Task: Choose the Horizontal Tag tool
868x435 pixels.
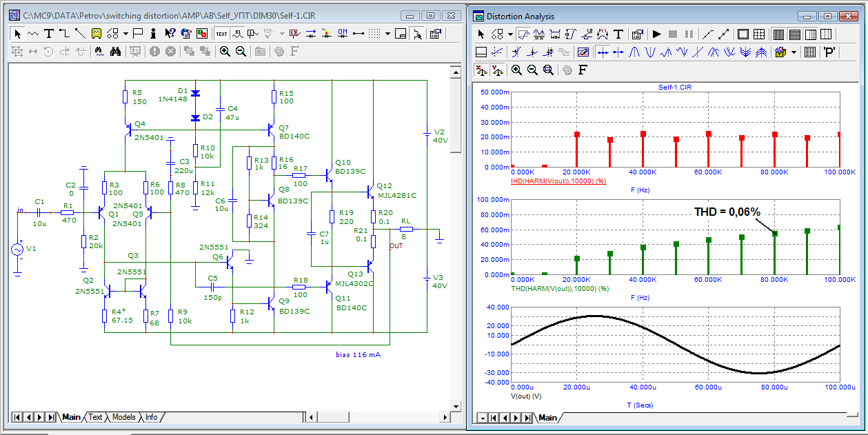Action: tap(555, 34)
